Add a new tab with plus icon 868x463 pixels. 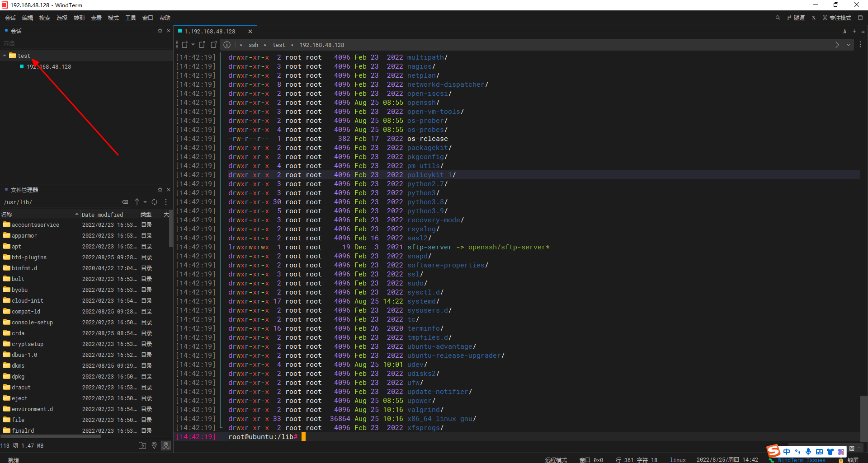(854, 31)
